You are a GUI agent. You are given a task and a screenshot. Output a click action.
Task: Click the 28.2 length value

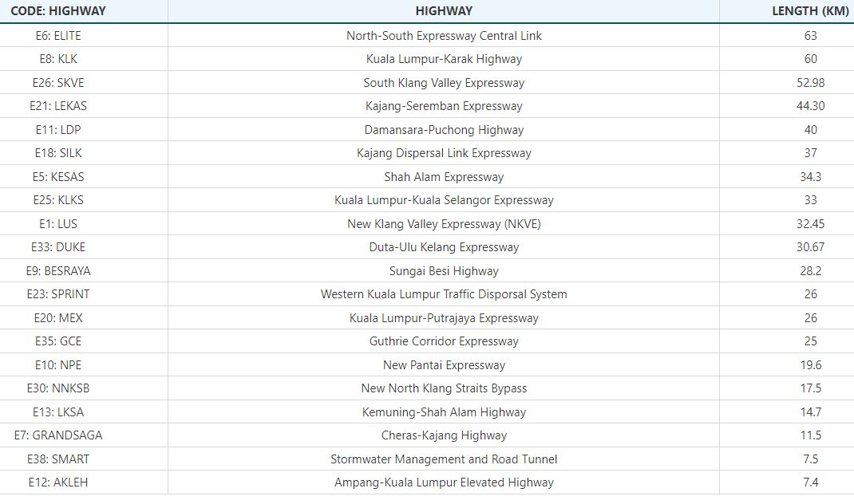click(x=810, y=271)
